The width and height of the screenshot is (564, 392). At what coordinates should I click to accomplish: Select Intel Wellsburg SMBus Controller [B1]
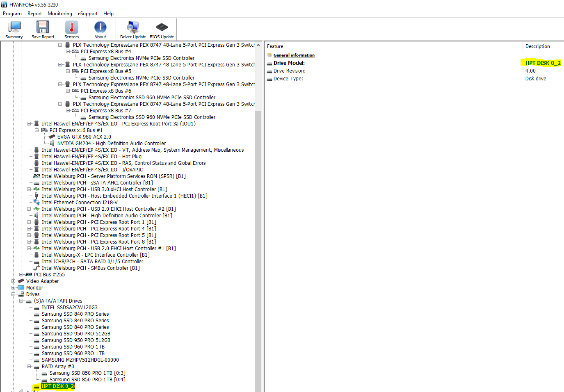point(91,268)
